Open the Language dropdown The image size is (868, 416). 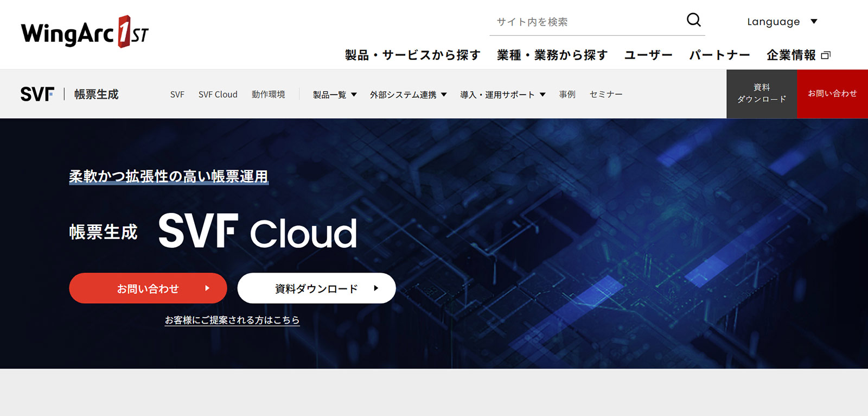pos(782,22)
